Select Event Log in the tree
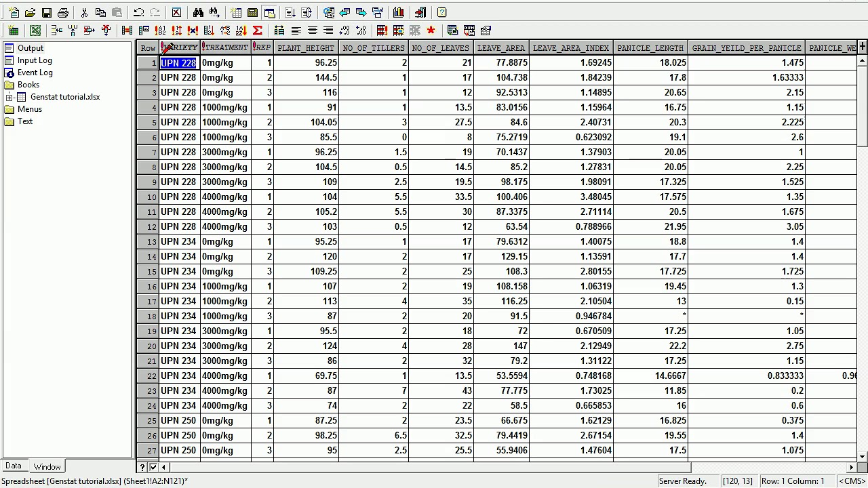Viewport: 868px width, 488px height. coord(35,73)
